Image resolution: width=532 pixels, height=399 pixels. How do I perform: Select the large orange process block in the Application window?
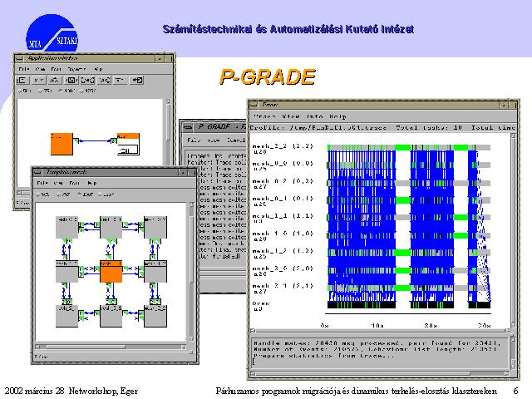coord(62,144)
